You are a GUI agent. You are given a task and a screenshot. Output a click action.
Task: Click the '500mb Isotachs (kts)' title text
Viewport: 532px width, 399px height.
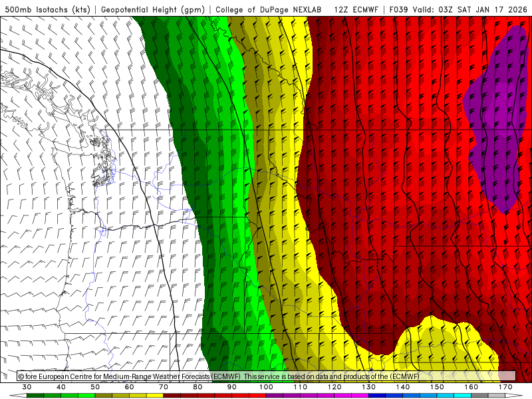(47, 9)
